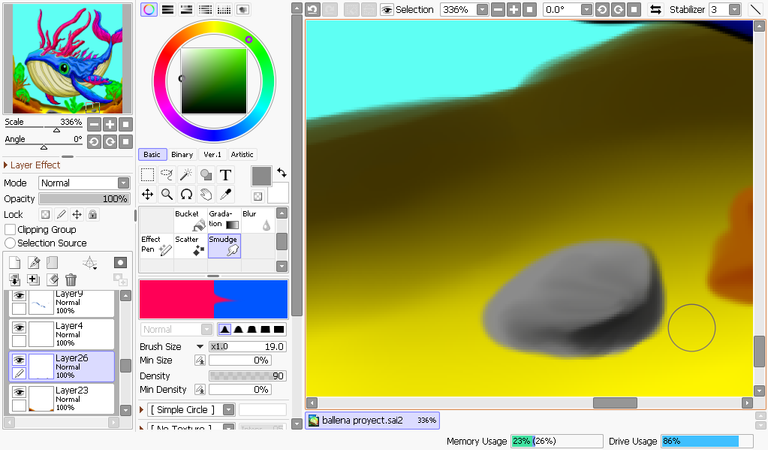This screenshot has width=768, height=450.
Task: Create a new linework layer
Action: 34,263
